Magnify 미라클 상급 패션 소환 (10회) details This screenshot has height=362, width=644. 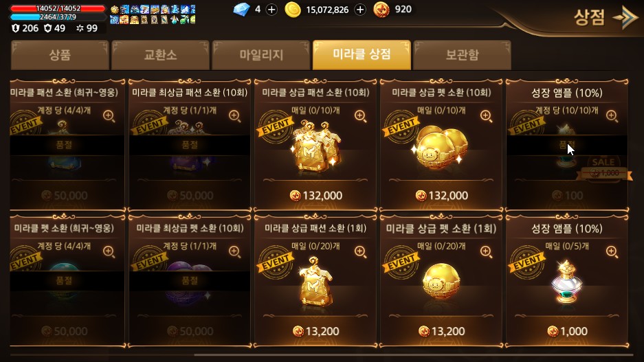(360, 116)
